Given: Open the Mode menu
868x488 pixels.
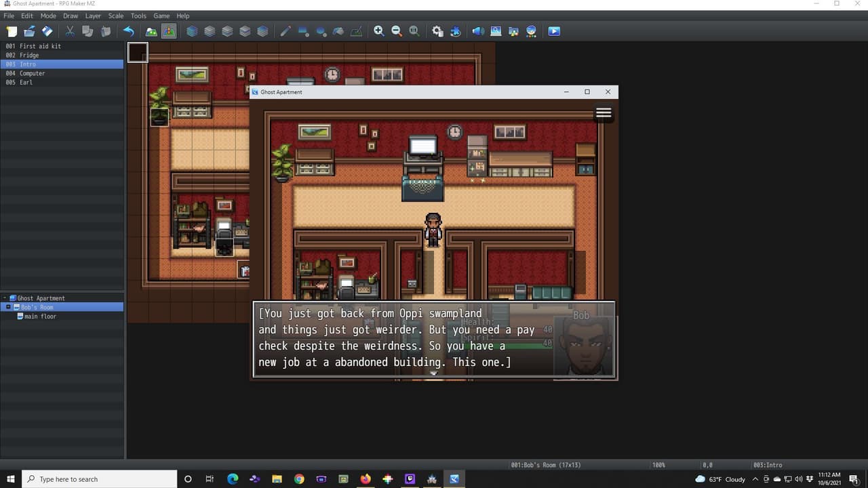Looking at the screenshot, I should click(48, 16).
